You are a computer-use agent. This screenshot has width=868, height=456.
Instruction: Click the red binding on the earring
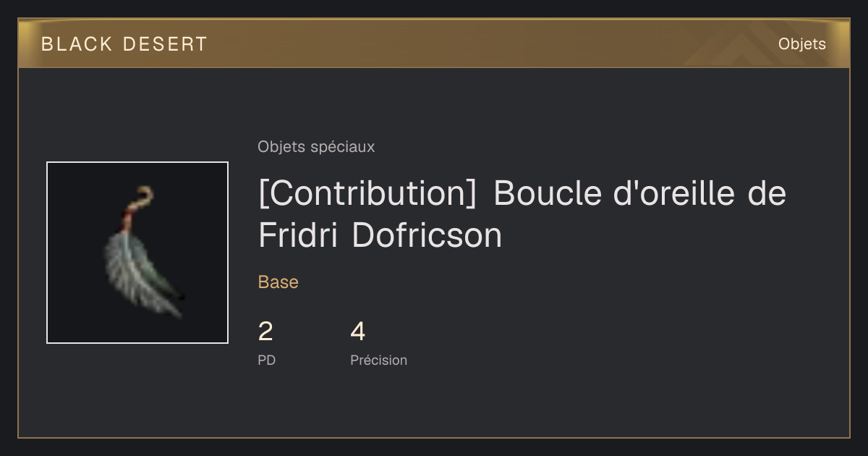(131, 213)
